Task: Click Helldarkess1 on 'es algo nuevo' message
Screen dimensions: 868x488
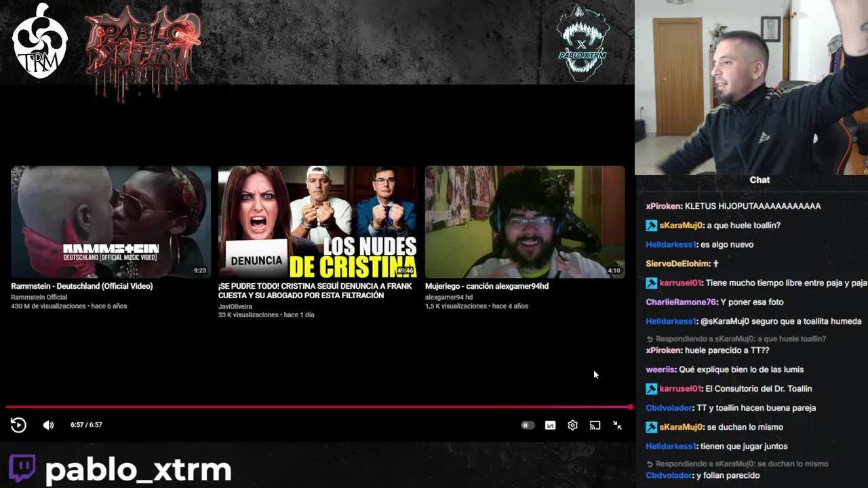Action: pos(671,245)
